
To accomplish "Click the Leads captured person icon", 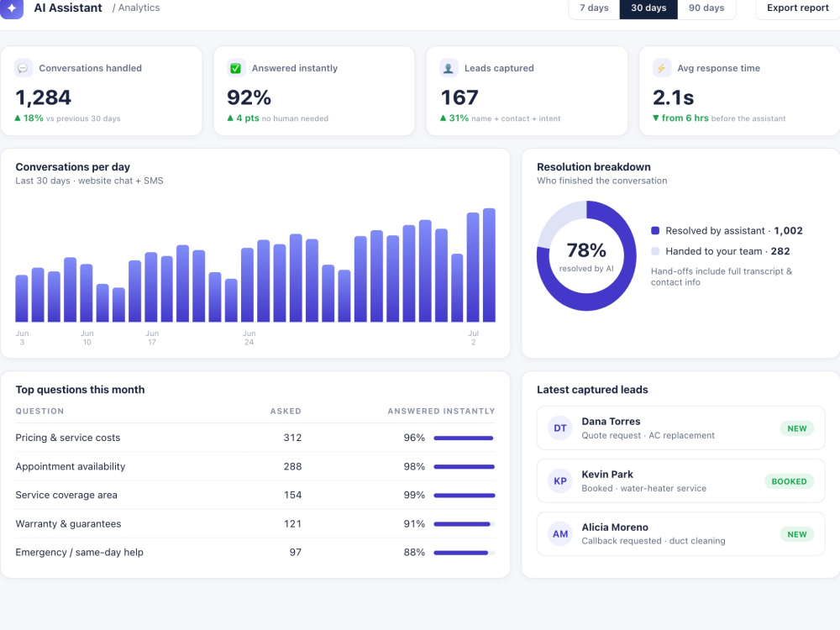I will [449, 68].
